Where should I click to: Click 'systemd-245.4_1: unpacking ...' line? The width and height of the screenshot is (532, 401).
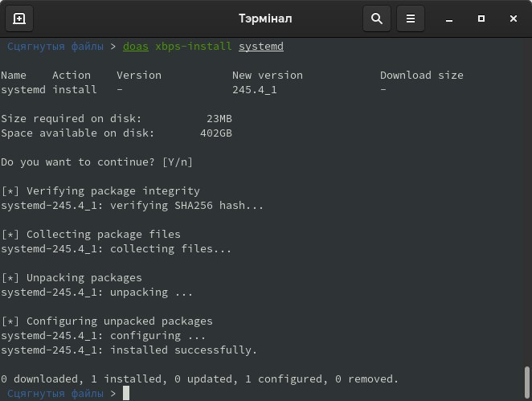[96, 293]
